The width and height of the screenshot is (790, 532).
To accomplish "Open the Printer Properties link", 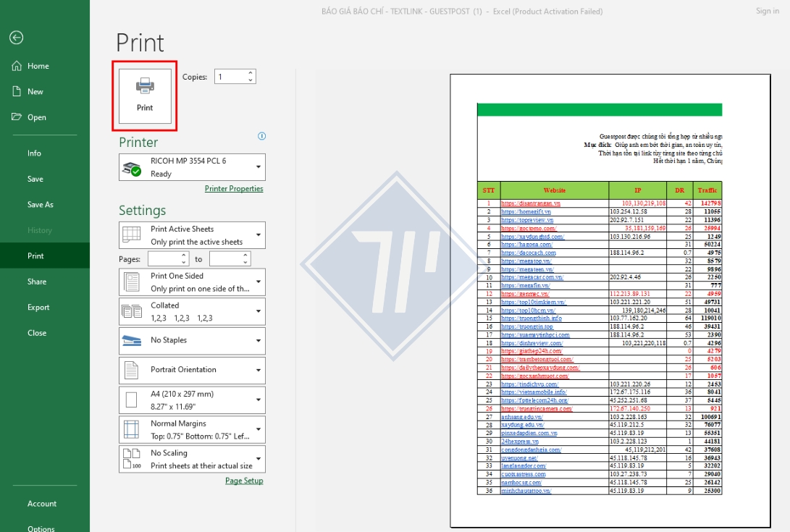I will point(234,188).
